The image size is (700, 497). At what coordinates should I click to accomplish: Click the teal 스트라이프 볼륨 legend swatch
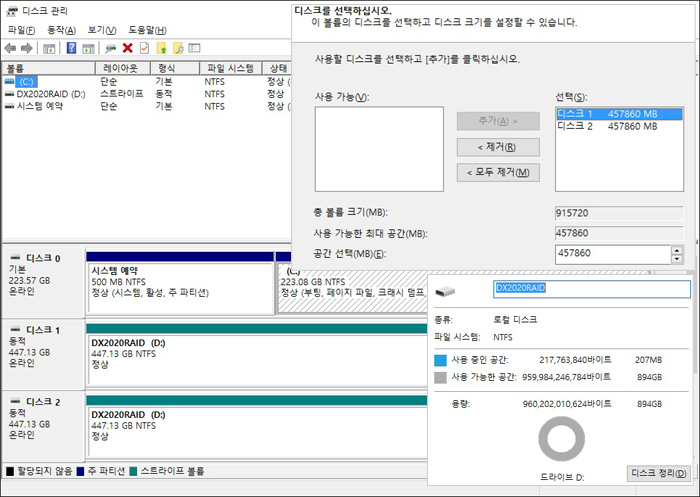pyautogui.click(x=133, y=471)
